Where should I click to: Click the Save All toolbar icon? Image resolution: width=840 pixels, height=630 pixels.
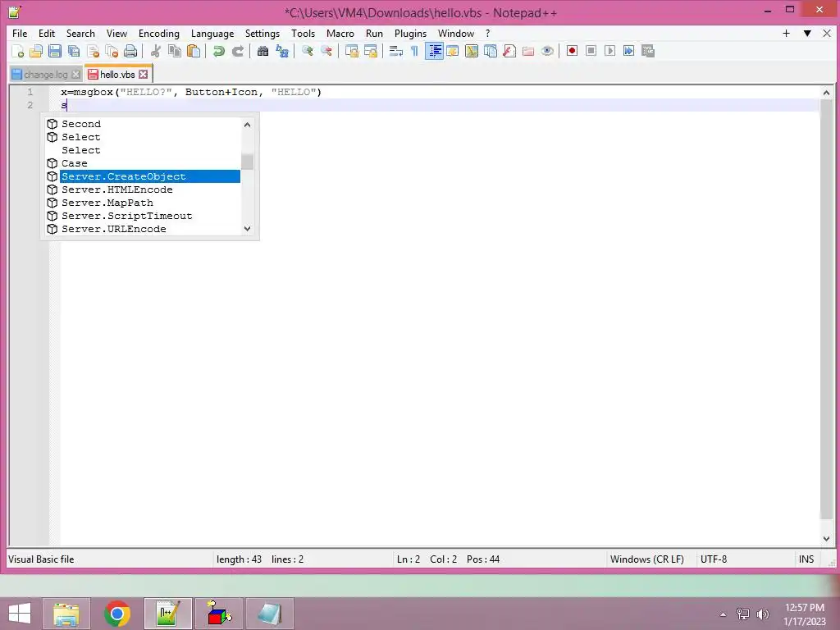click(74, 51)
